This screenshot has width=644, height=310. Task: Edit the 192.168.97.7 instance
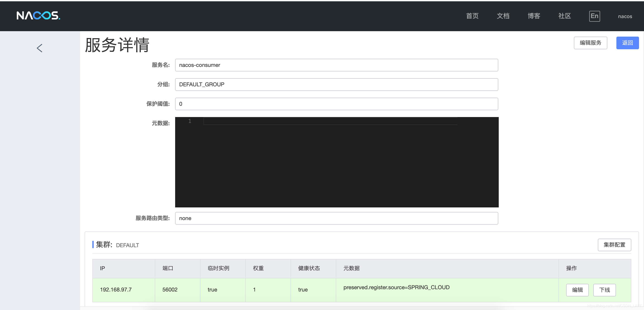pos(577,290)
